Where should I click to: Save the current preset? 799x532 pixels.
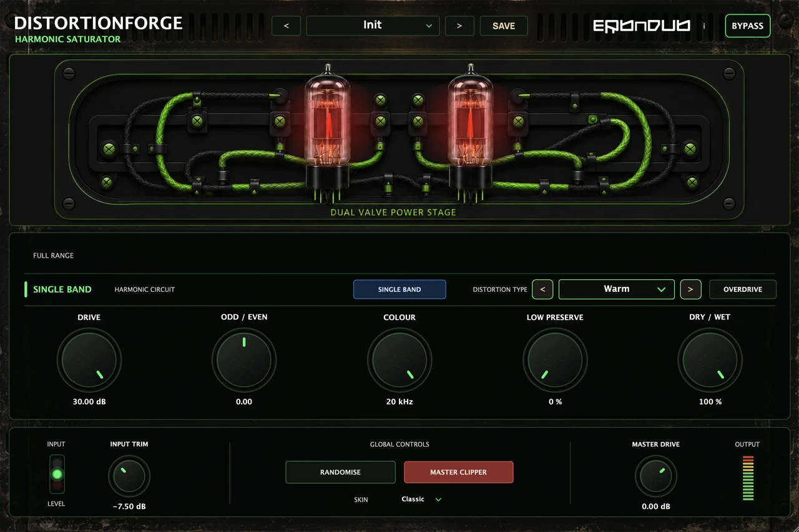(504, 26)
